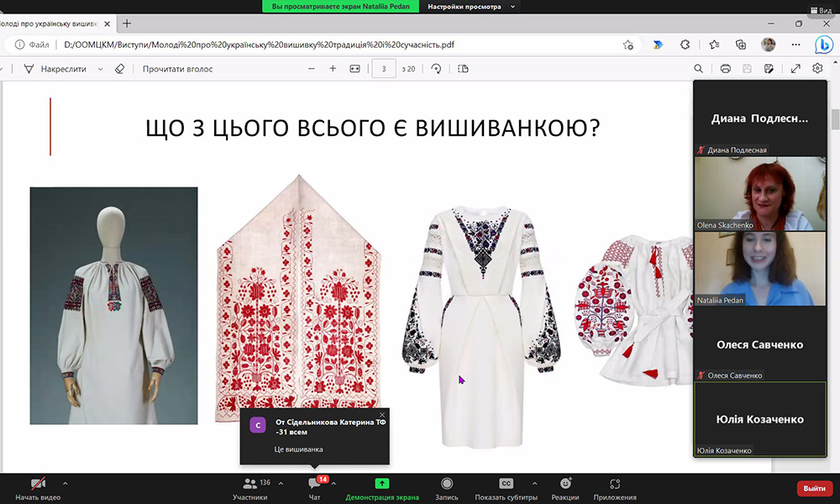Click the mannequin shirt image

113,305
